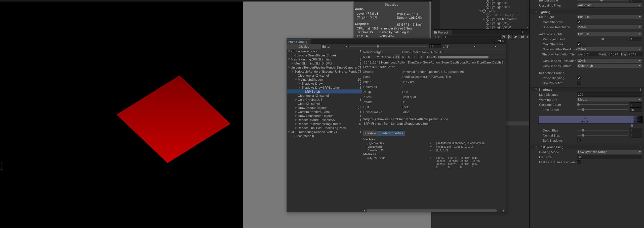
Task: Select Compute GrassBlades(Clone) event
Action: tap(324, 55)
